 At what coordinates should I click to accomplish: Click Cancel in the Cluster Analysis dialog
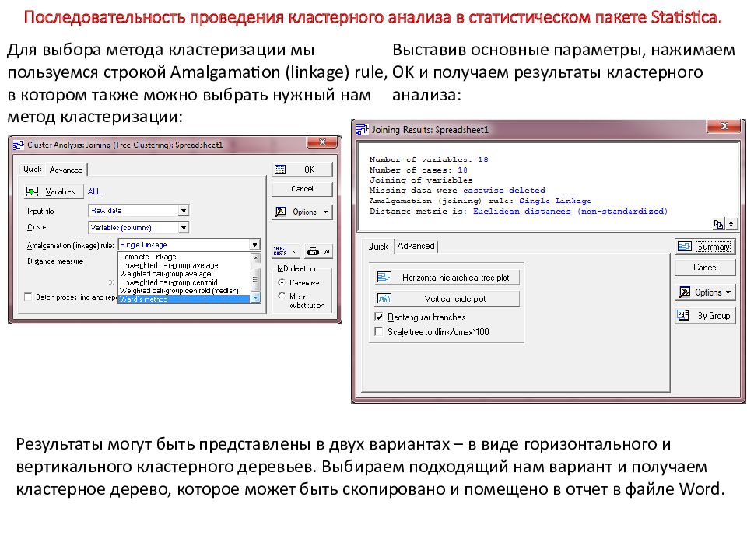tap(302, 189)
